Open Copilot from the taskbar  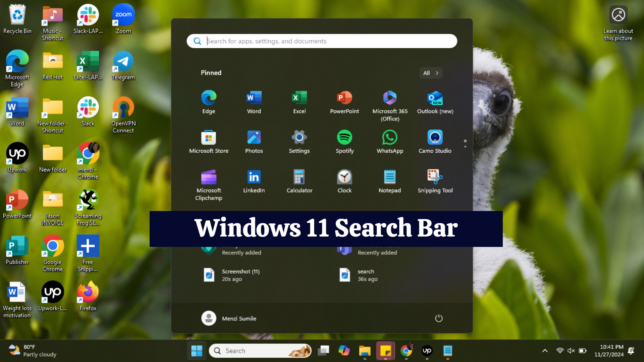pos(344,351)
